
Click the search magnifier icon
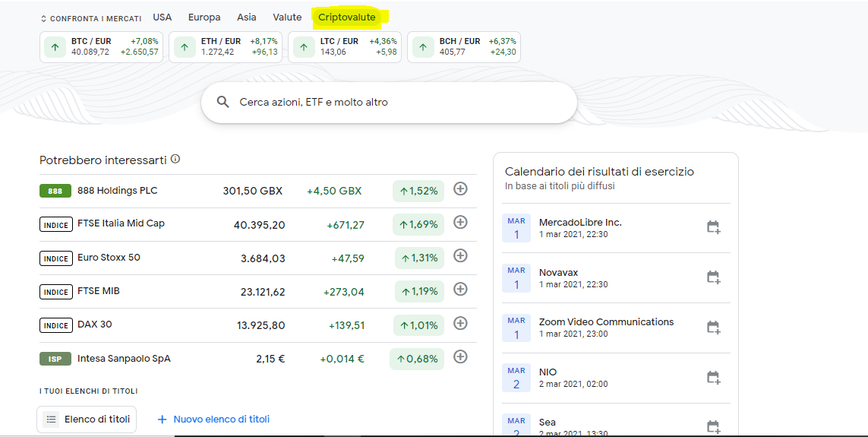pos(223,102)
